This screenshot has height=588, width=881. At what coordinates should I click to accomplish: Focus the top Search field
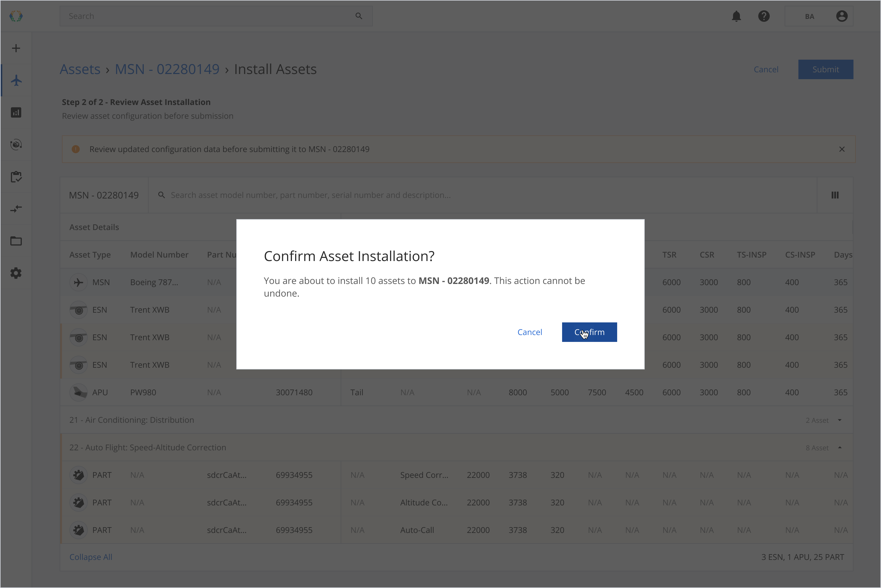(216, 16)
